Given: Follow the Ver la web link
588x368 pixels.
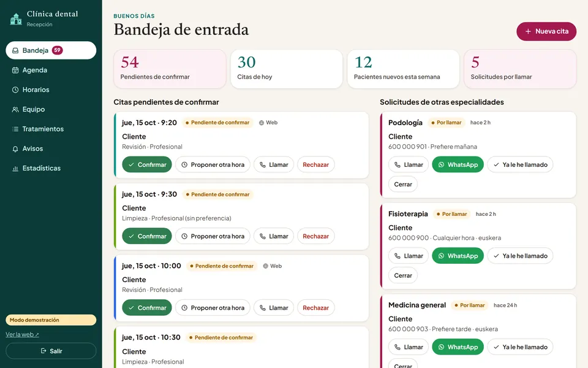Looking at the screenshot, I should point(22,335).
